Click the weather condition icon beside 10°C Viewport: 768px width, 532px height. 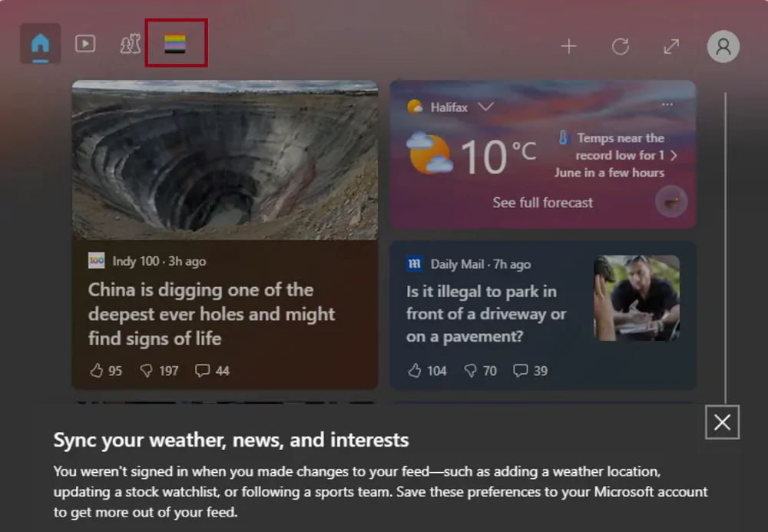[429, 154]
